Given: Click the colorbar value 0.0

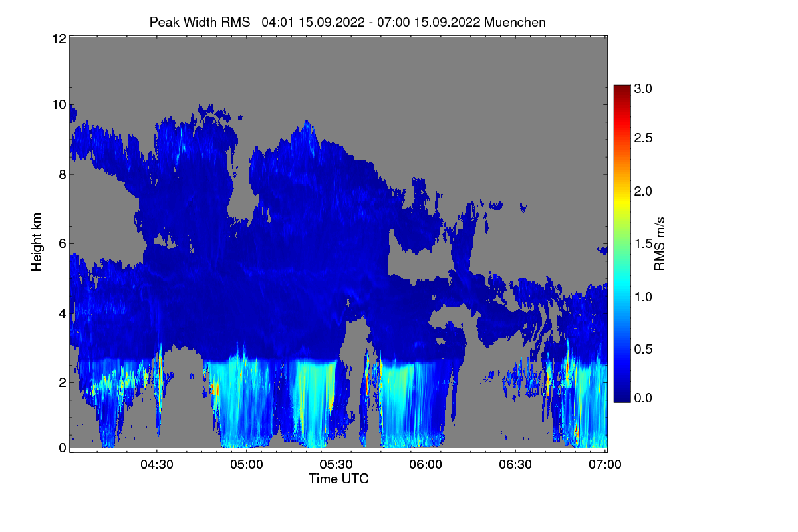Looking at the screenshot, I should (644, 398).
